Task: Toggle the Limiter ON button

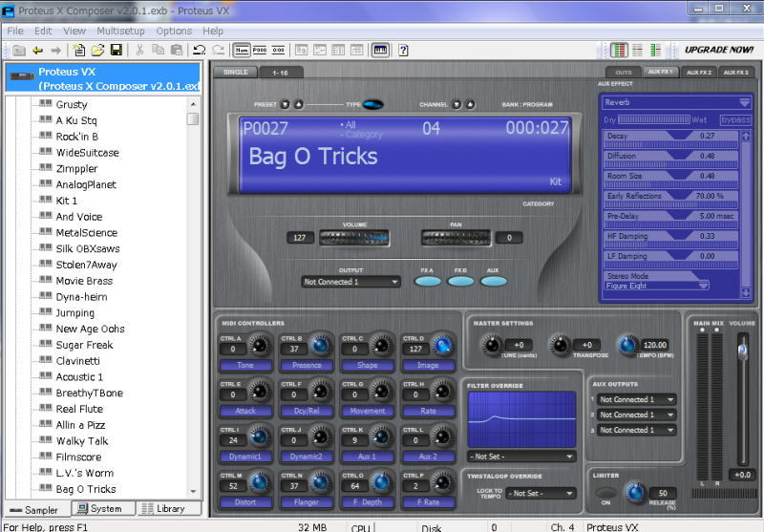Action: tap(605, 492)
